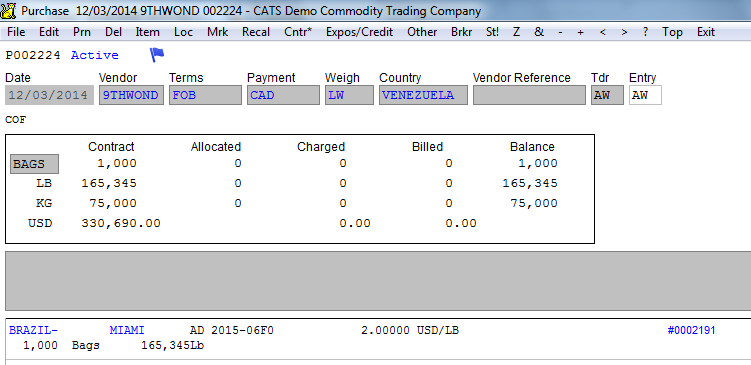This screenshot has width=751, height=365.
Task: Click the MIAMI destination link
Action: click(127, 330)
